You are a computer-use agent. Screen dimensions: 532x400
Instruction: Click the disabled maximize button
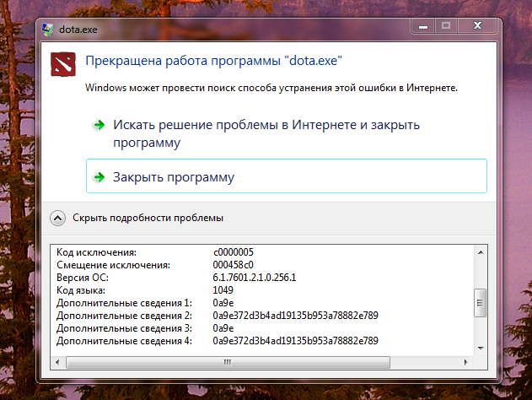(446, 26)
